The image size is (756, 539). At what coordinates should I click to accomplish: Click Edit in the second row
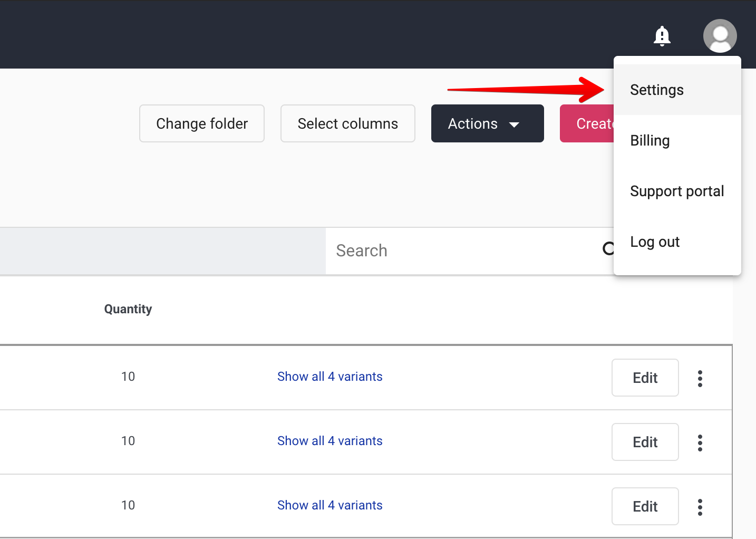pyautogui.click(x=645, y=442)
